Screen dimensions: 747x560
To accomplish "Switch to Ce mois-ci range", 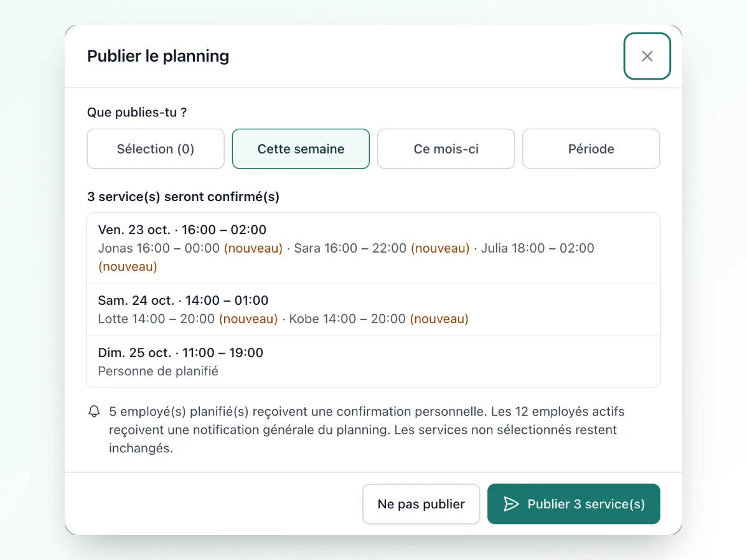I will point(446,149).
